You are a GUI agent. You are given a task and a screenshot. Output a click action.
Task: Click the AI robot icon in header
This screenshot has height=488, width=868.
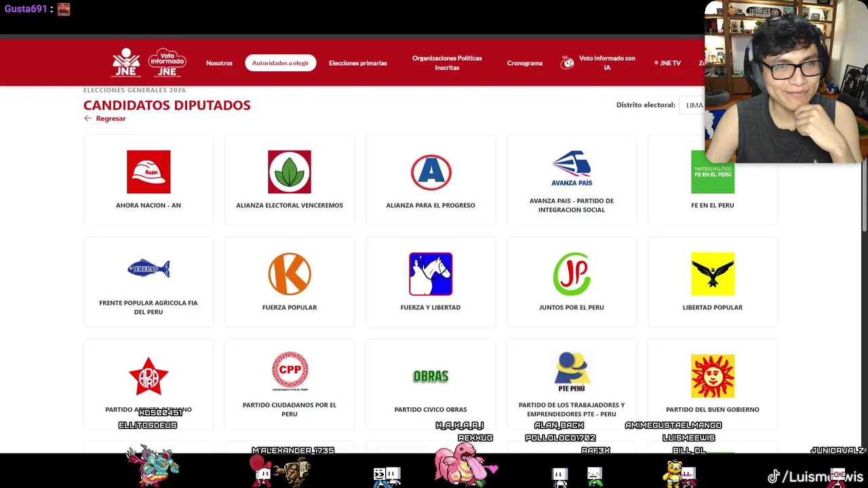click(568, 63)
